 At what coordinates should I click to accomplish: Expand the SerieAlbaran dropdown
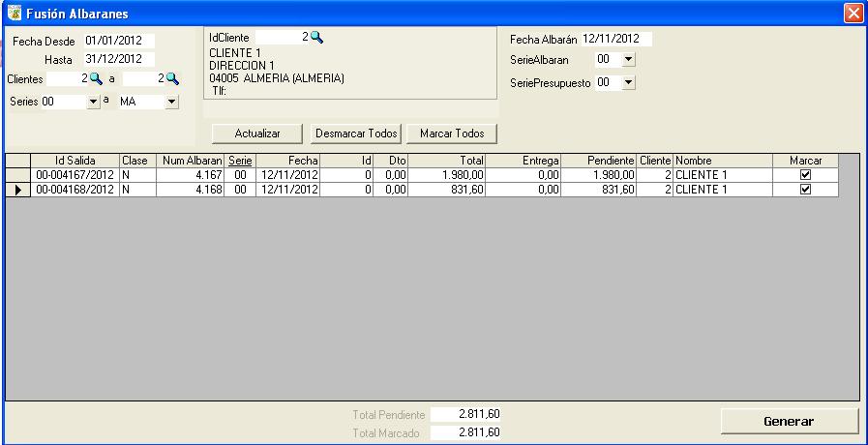pyautogui.click(x=628, y=59)
